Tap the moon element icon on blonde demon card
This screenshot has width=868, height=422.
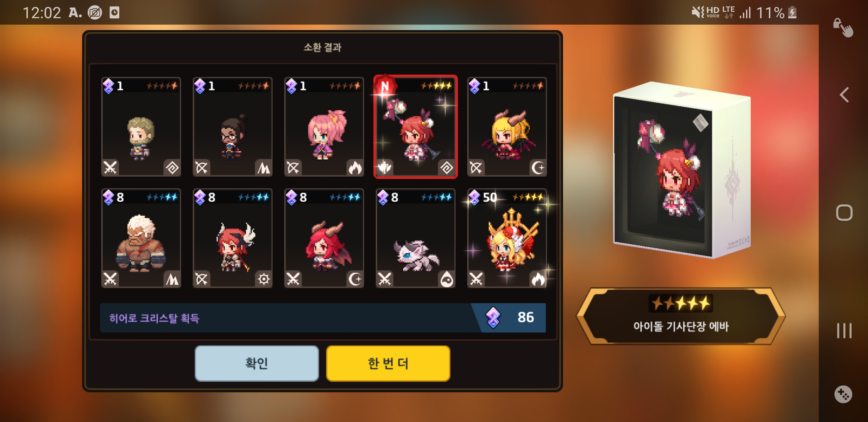tap(538, 167)
